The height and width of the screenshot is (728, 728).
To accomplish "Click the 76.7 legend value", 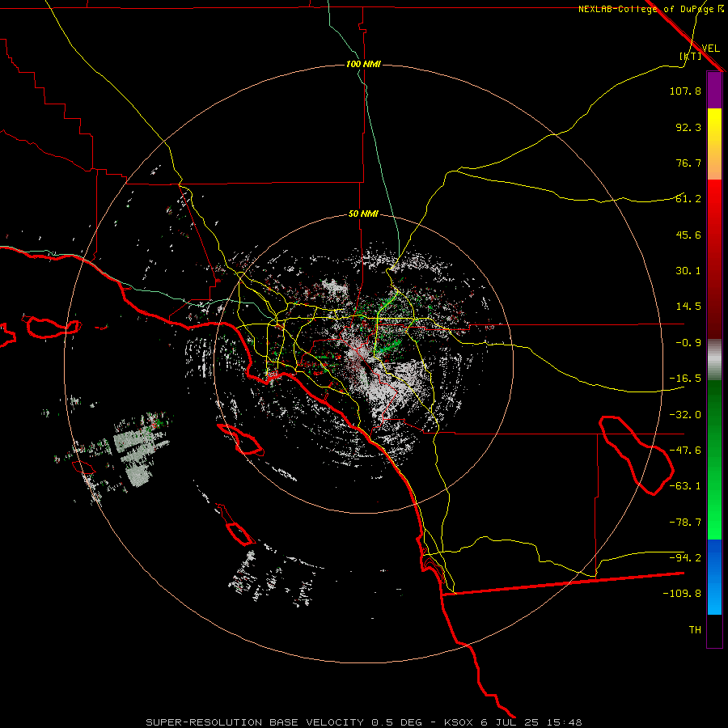I will 688,163.
